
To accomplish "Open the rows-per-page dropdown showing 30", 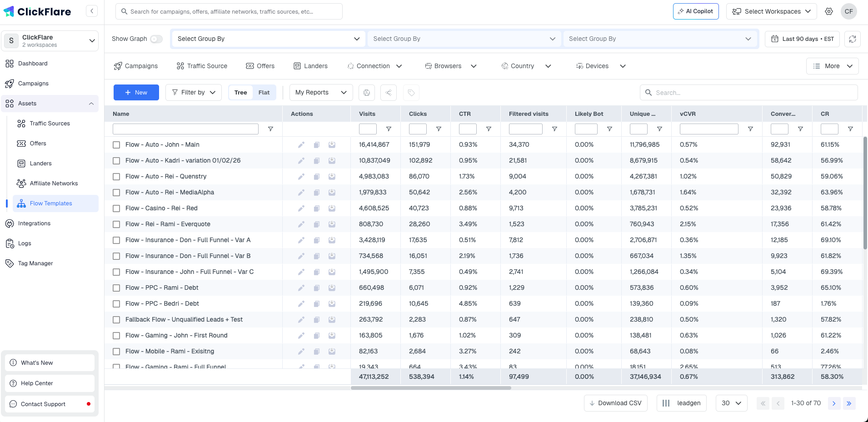I will [731, 403].
